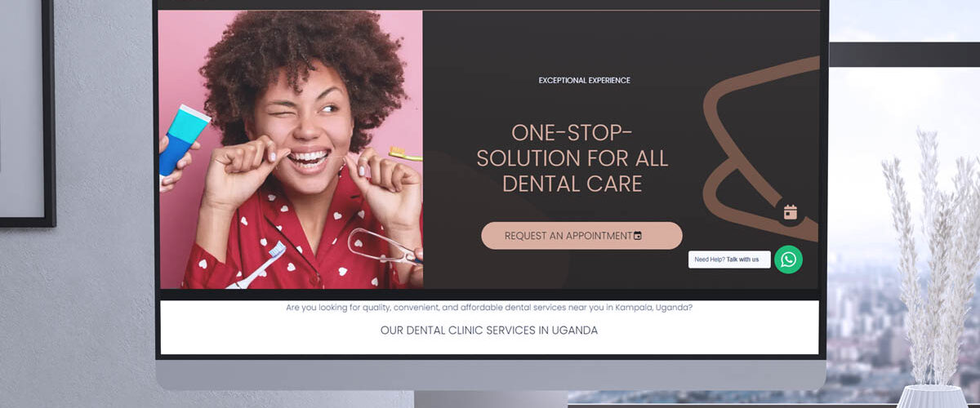Click 'Our Dental Clinic Services in Uganda' heading
This screenshot has width=980, height=408.
pos(489,330)
